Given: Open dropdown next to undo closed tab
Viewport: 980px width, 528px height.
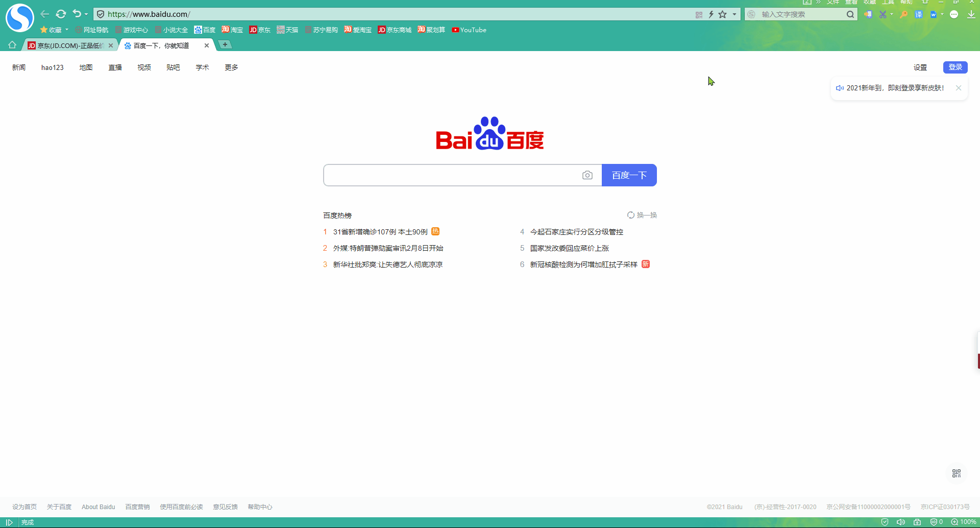Looking at the screenshot, I should click(86, 14).
